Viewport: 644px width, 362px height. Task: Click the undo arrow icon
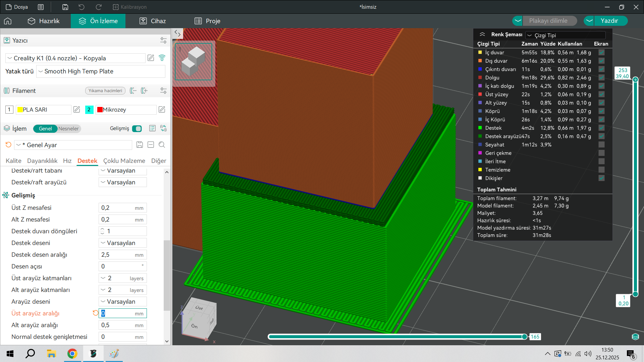pos(82,7)
